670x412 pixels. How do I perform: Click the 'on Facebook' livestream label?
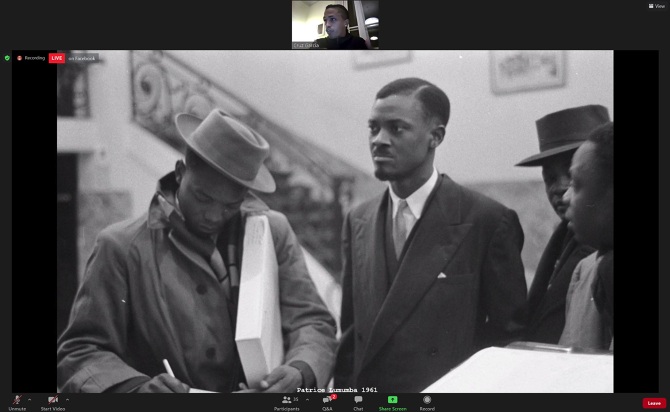point(82,58)
